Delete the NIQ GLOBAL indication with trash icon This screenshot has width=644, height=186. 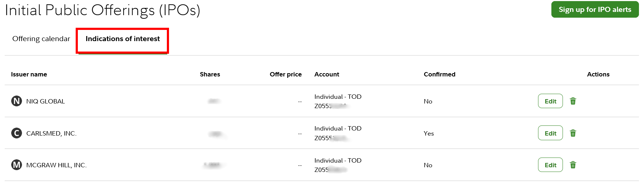coord(573,101)
